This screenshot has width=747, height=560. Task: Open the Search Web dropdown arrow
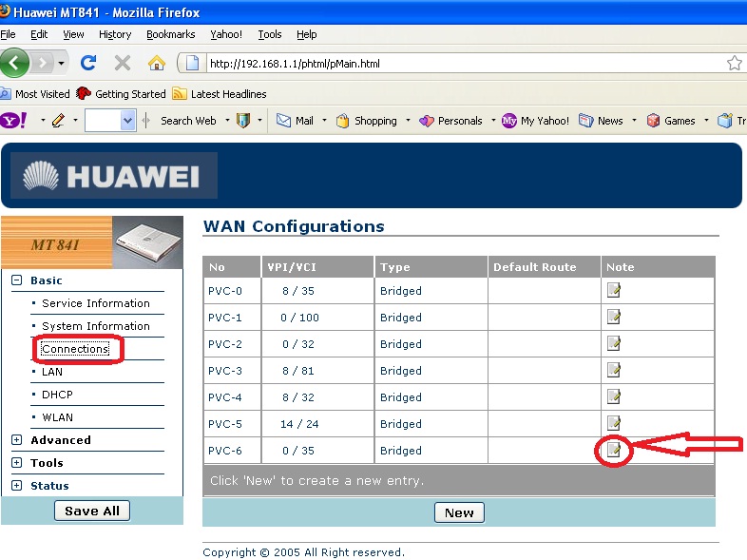click(x=227, y=121)
